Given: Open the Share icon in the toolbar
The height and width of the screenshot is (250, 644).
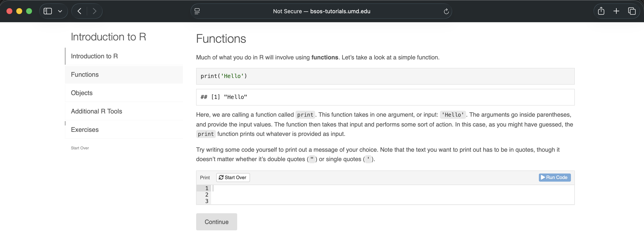Looking at the screenshot, I should click(x=601, y=11).
